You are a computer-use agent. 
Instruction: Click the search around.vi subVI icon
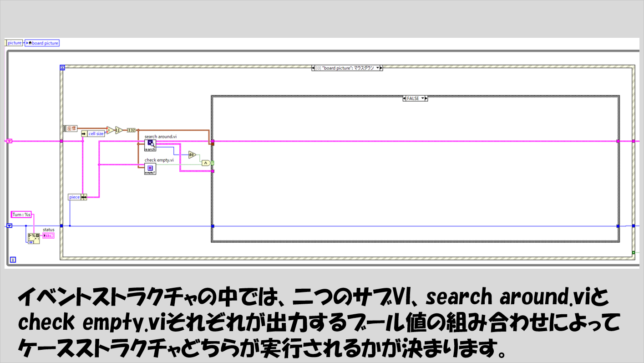tap(150, 146)
